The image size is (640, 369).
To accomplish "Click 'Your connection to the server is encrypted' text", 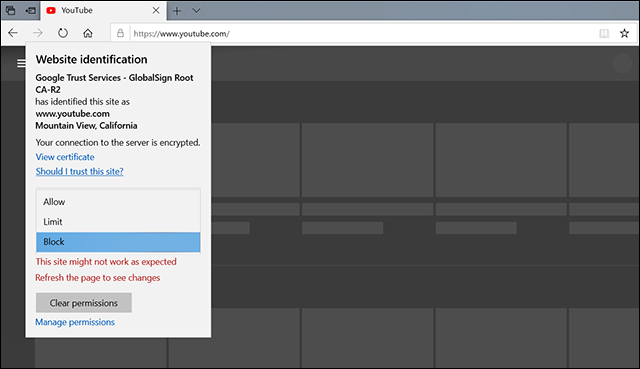I will (118, 143).
